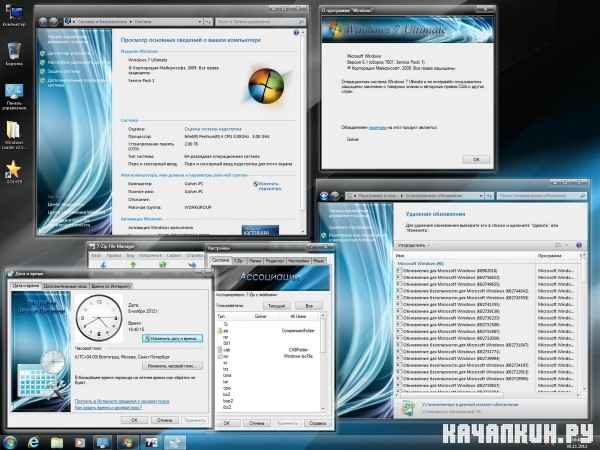Refresh the installed updates address bar
Image resolution: width=600 pixels, height=450 pixels.
click(489, 196)
